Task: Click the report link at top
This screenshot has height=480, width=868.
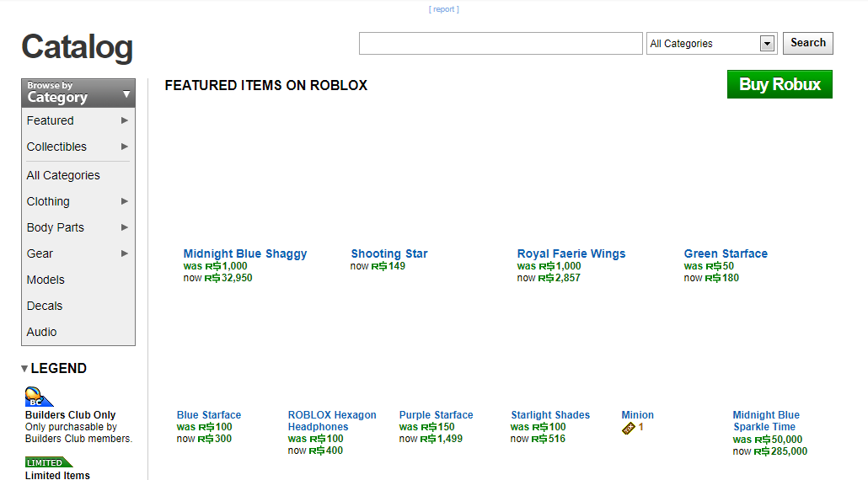Action: tap(444, 9)
